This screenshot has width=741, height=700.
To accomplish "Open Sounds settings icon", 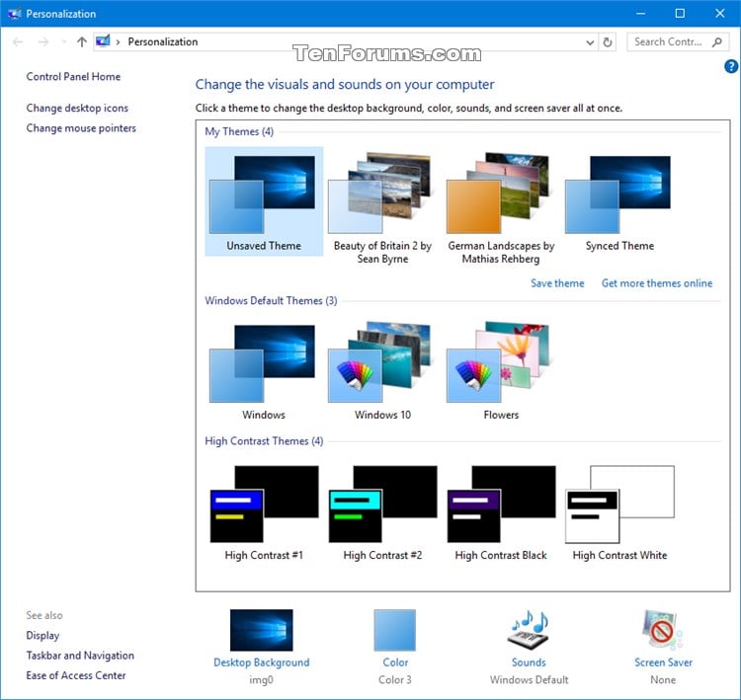I will pos(529,630).
